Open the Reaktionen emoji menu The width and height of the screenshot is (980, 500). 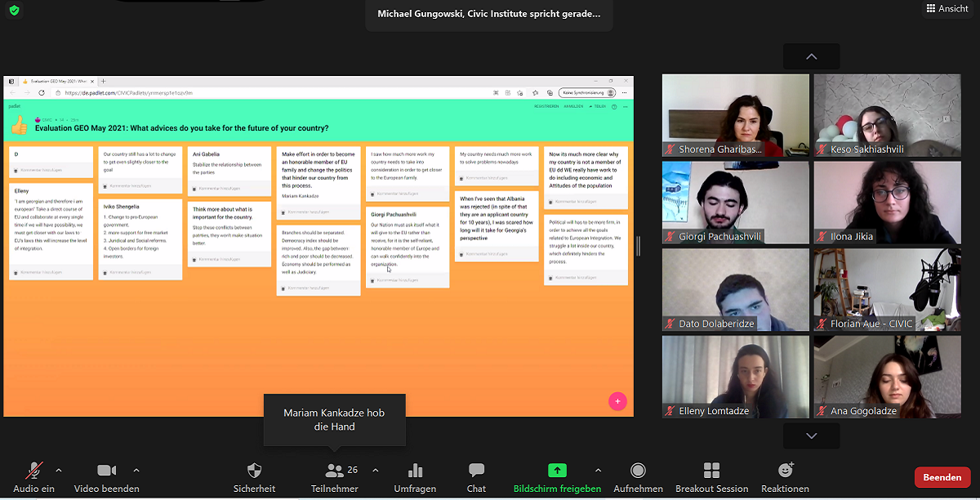pyautogui.click(x=786, y=471)
